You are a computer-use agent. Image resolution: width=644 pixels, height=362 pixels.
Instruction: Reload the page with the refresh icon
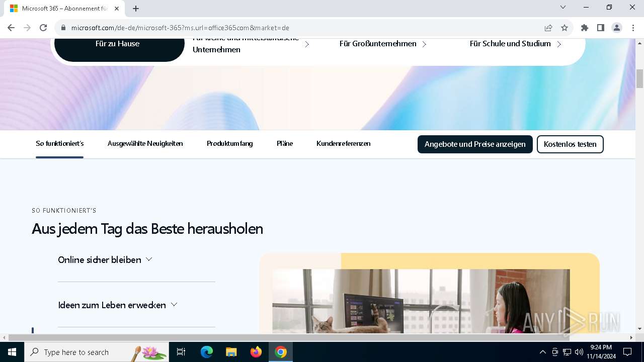pos(43,28)
